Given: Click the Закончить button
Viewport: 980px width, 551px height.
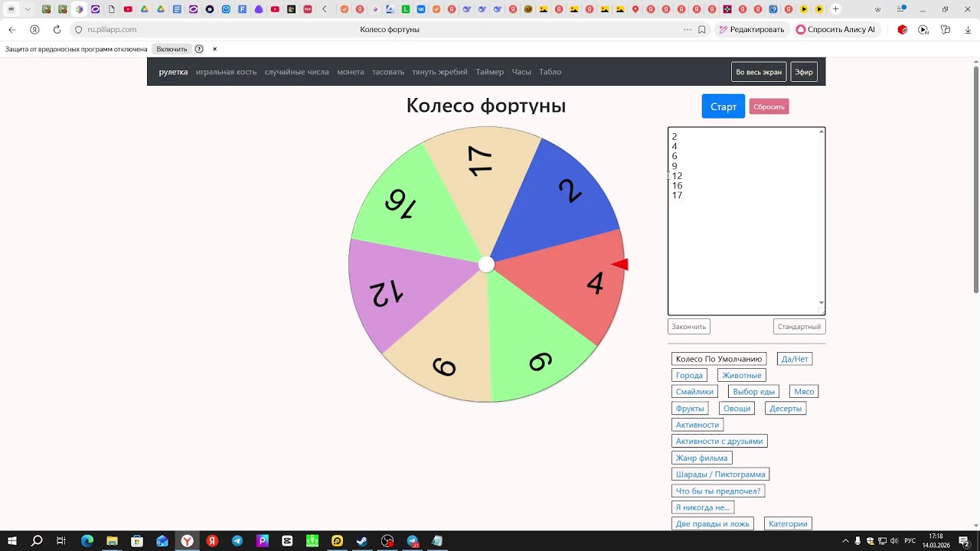Looking at the screenshot, I should pos(689,327).
